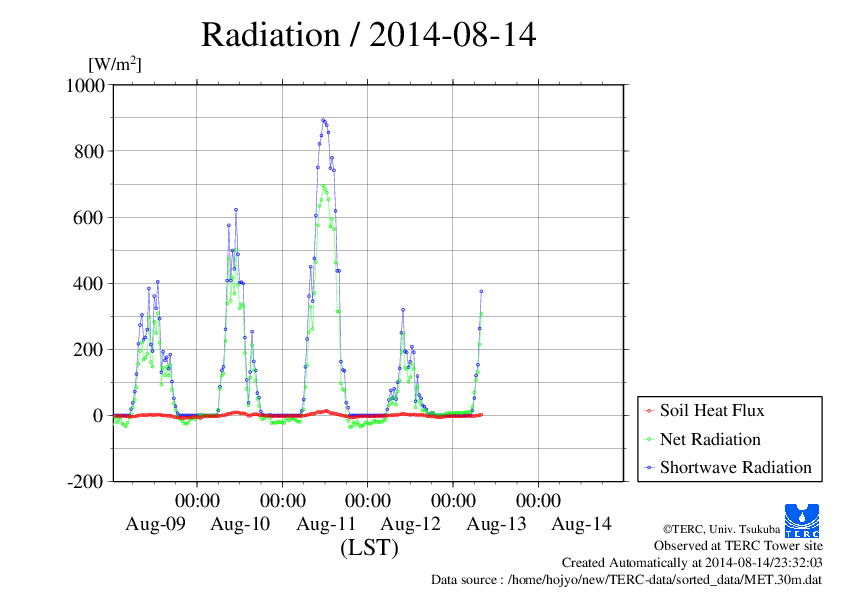Click 'Observed at TERC Tower site' text
Screen dimensions: 842x595
[738, 546]
